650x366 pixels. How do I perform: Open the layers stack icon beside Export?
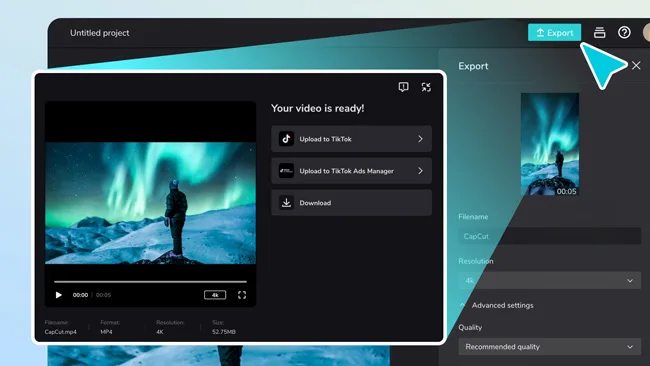click(x=599, y=32)
